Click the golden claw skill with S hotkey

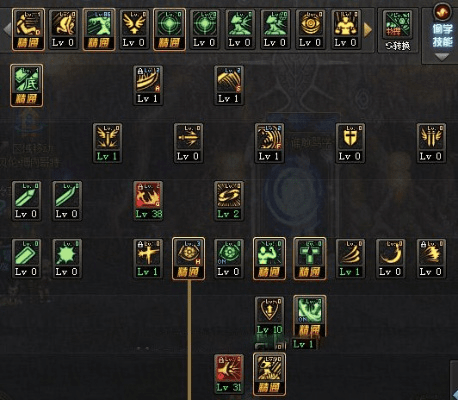click(229, 85)
